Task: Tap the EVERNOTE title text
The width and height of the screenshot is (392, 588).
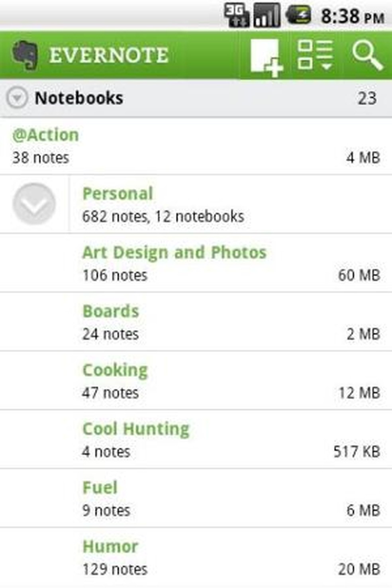Action: click(x=108, y=55)
